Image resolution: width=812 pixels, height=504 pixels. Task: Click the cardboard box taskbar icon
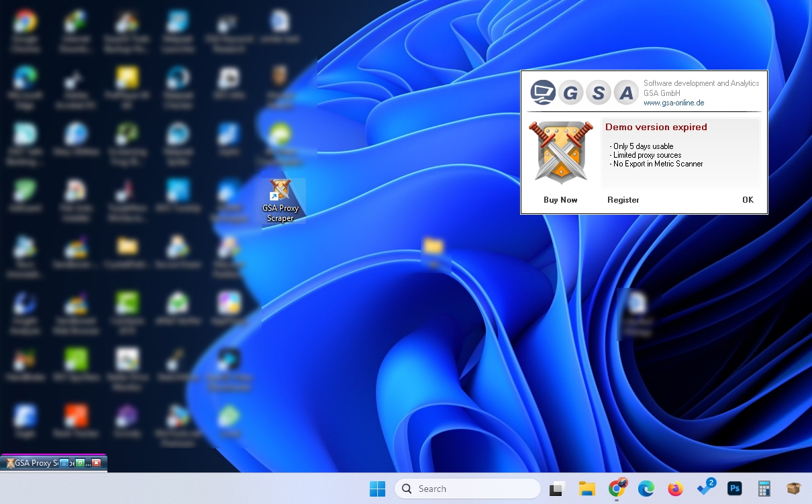[794, 489]
